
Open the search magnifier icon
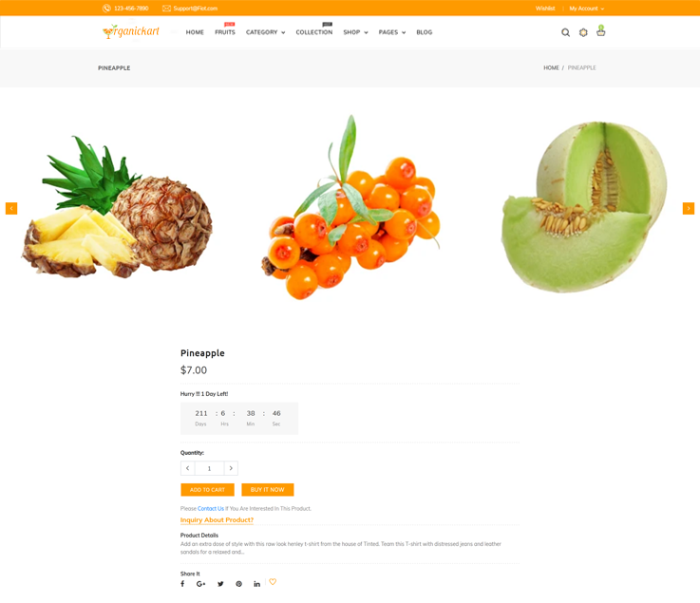coord(565,32)
